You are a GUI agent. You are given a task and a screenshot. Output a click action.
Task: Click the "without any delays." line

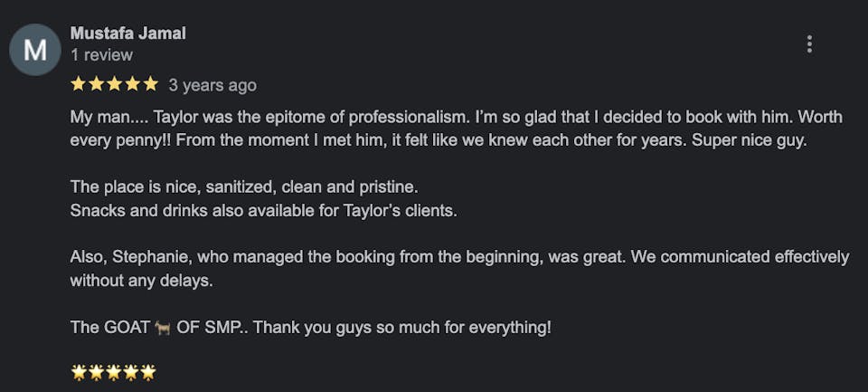tap(141, 281)
